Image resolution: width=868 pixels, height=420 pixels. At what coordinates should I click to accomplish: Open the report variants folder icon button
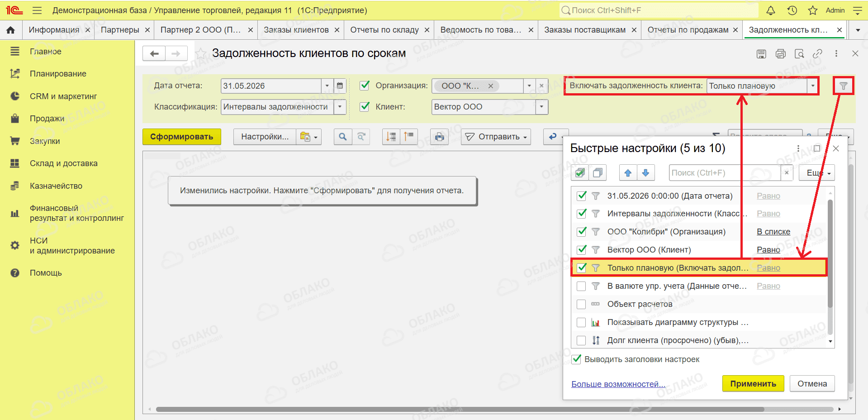coord(309,137)
